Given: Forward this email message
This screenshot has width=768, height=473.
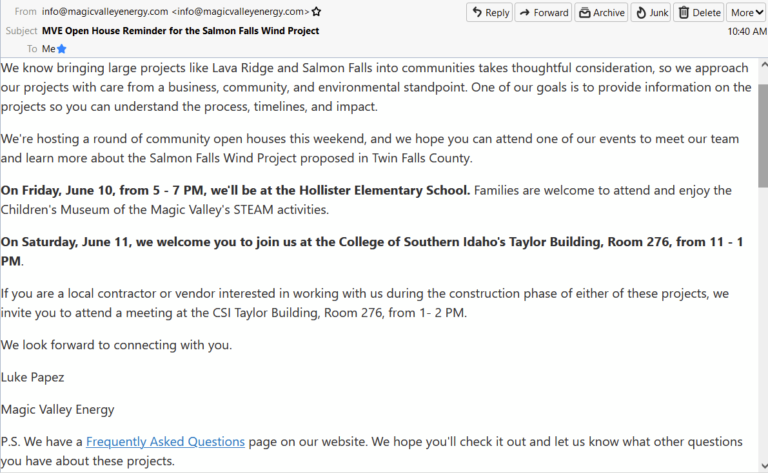Looking at the screenshot, I should [x=544, y=13].
